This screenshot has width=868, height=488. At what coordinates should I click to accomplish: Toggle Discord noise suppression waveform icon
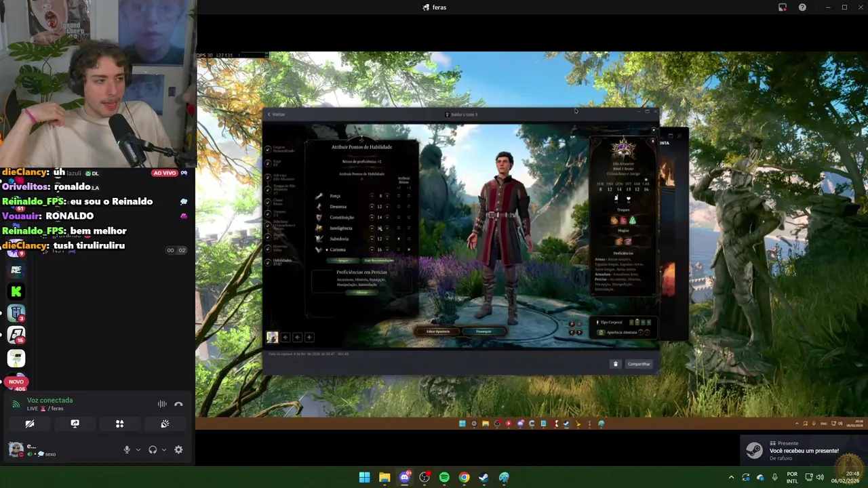click(162, 404)
